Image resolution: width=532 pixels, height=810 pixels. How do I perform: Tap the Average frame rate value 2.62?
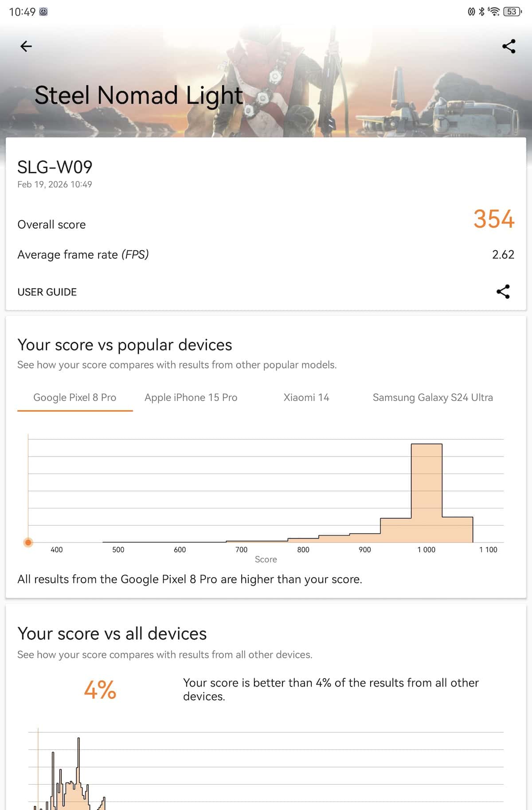[x=503, y=255]
